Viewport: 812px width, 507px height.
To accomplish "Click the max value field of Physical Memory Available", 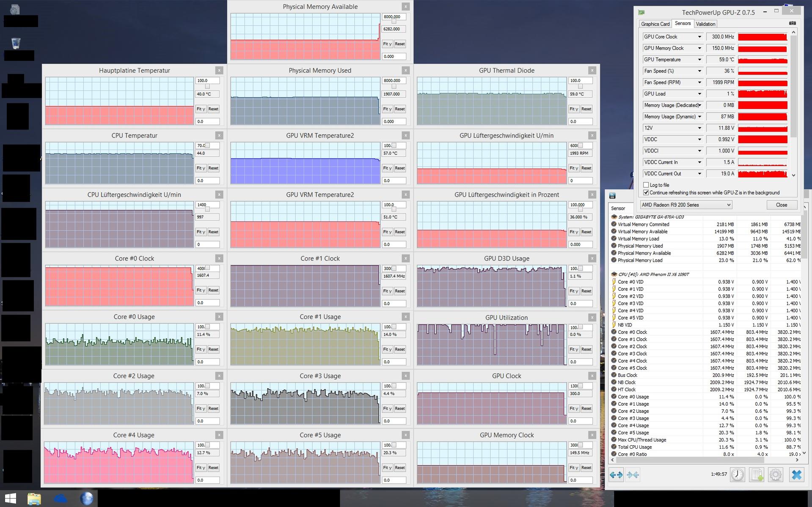I will [394, 17].
